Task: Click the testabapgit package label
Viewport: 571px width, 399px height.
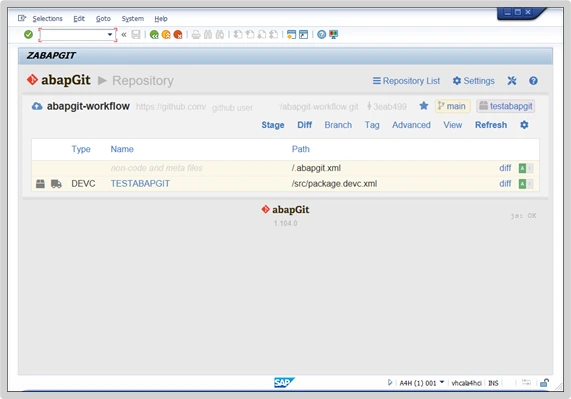Action: 505,106
